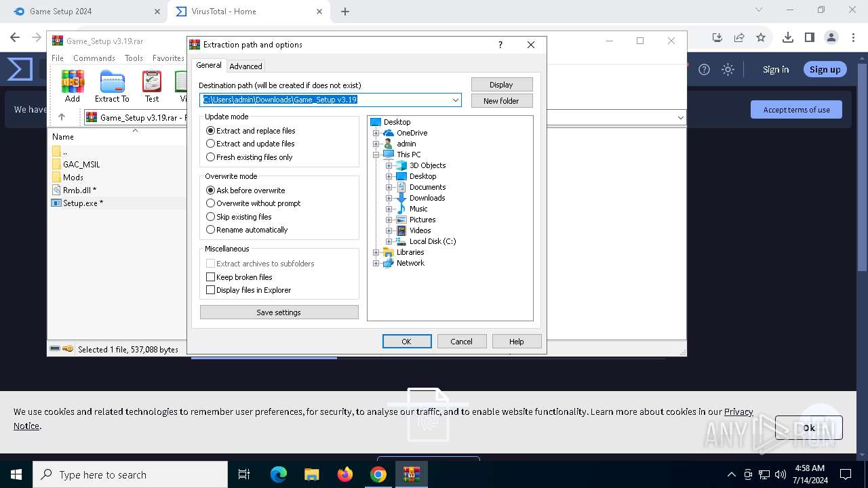Image resolution: width=868 pixels, height=488 pixels.
Task: Select Overwrite without prompt option
Action: [254, 203]
